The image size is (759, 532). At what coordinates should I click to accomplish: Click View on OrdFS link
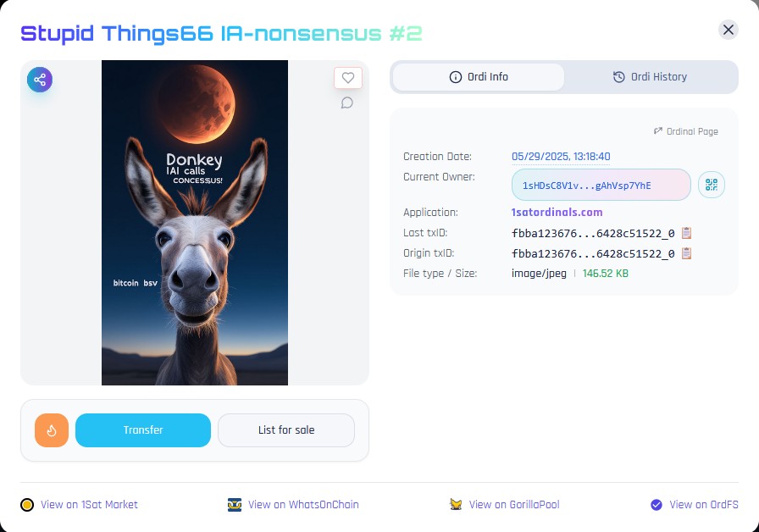pos(704,504)
